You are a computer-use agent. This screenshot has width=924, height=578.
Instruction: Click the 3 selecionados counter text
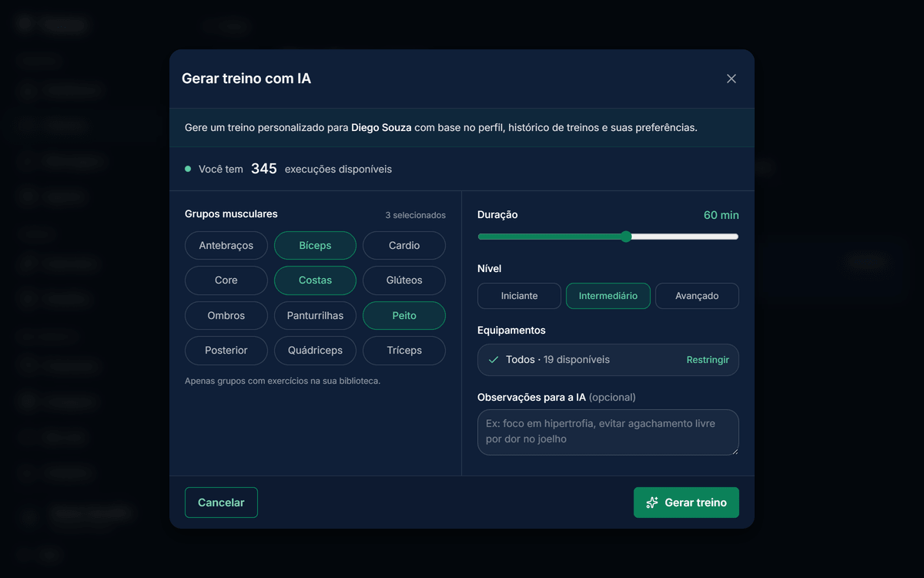[x=416, y=215]
